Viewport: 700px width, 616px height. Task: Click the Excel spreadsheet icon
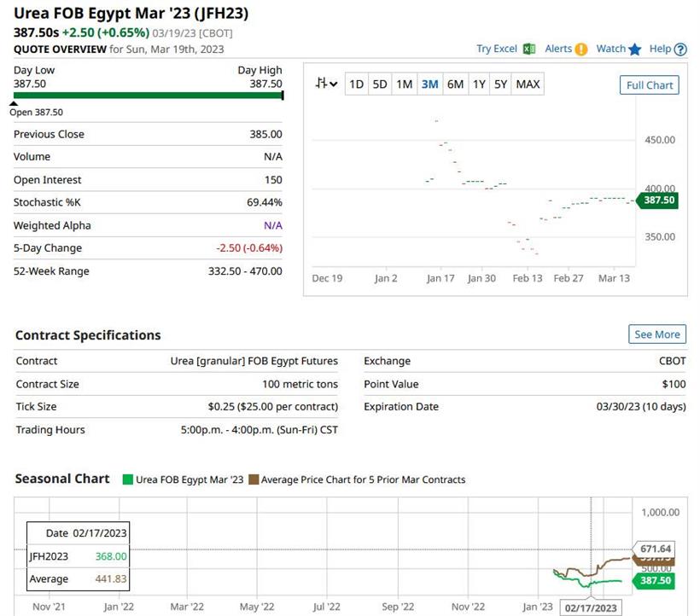pyautogui.click(x=529, y=49)
